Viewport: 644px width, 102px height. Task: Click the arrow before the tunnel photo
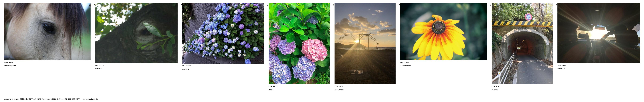[489, 5]
